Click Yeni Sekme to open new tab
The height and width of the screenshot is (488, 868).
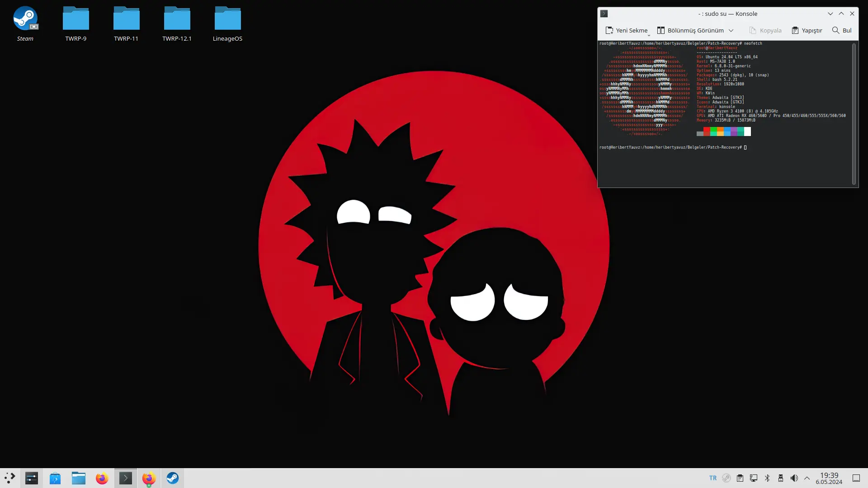(x=627, y=30)
